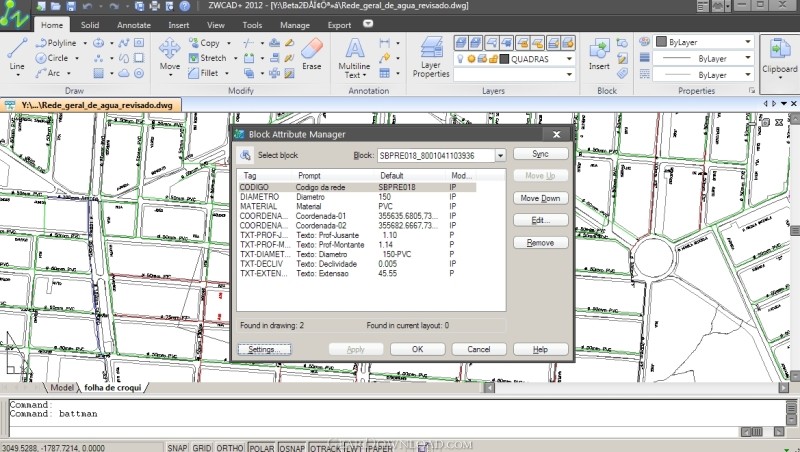Click the Fillet tool
This screenshot has width=800, height=452.
(x=203, y=73)
